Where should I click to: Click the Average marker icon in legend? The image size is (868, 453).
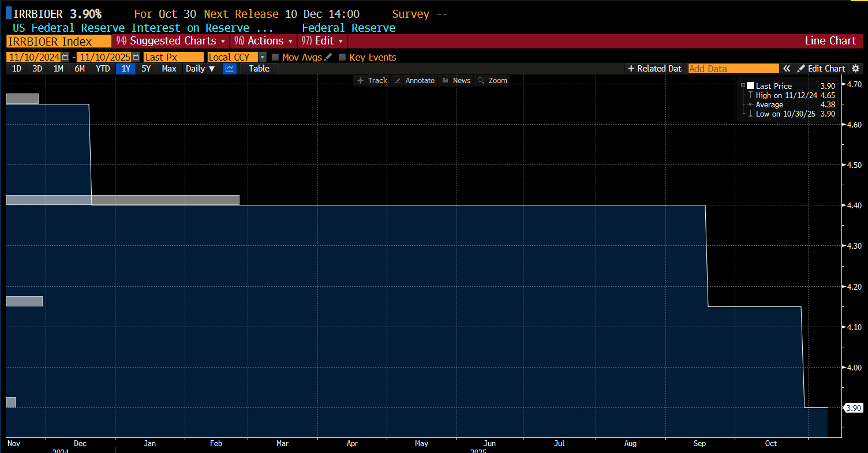click(x=750, y=104)
